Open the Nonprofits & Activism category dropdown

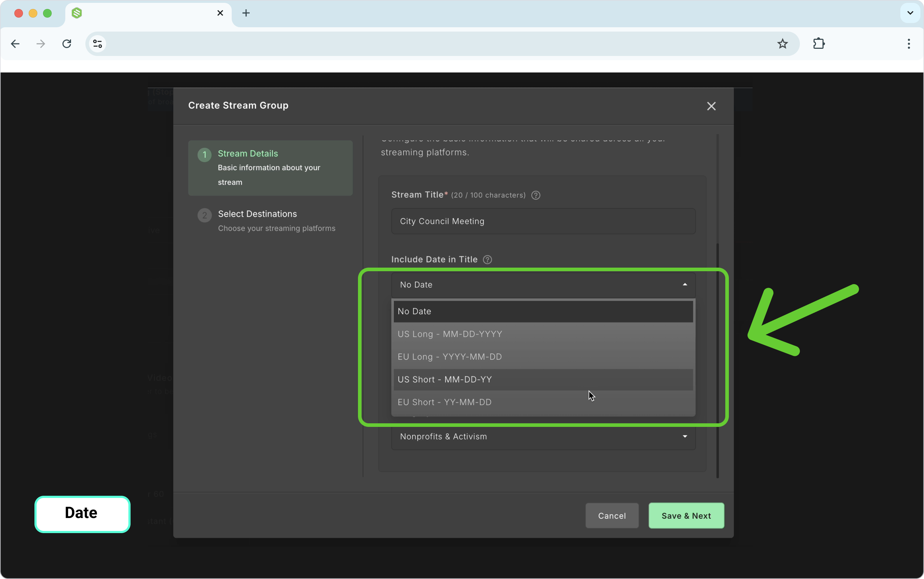click(x=543, y=437)
